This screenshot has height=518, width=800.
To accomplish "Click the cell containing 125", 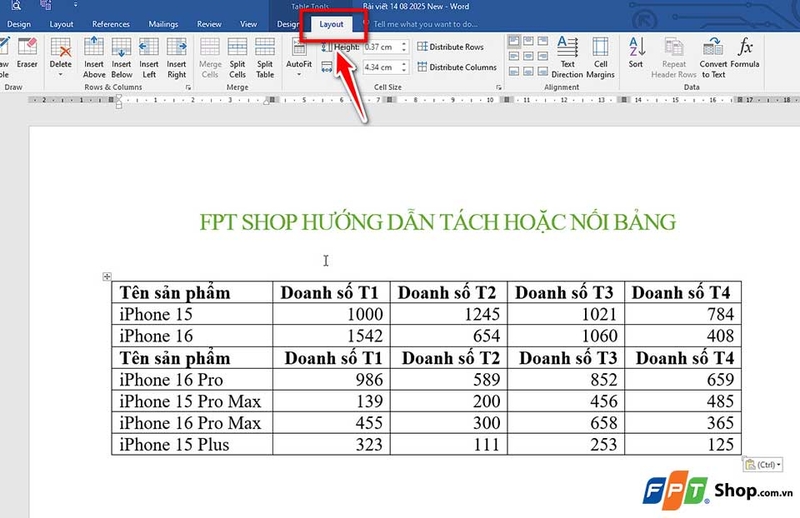I will pos(683,445).
